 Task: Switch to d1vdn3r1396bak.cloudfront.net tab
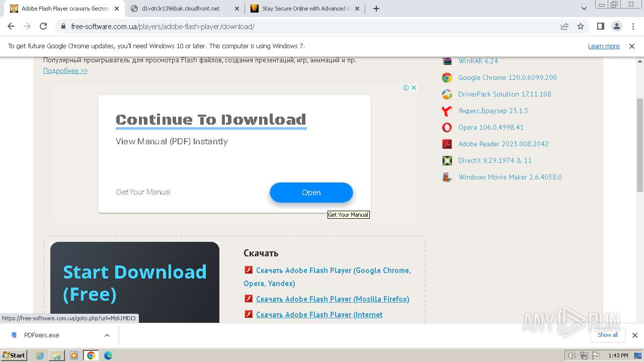tap(185, 9)
